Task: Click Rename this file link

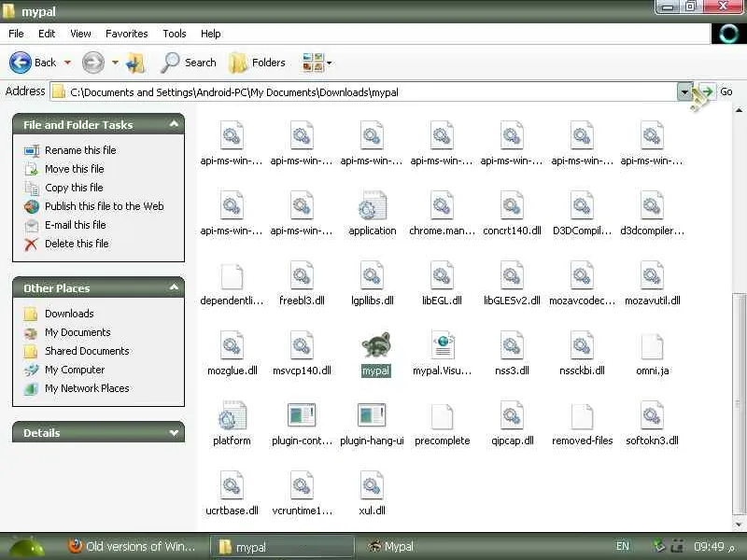Action: (x=80, y=150)
